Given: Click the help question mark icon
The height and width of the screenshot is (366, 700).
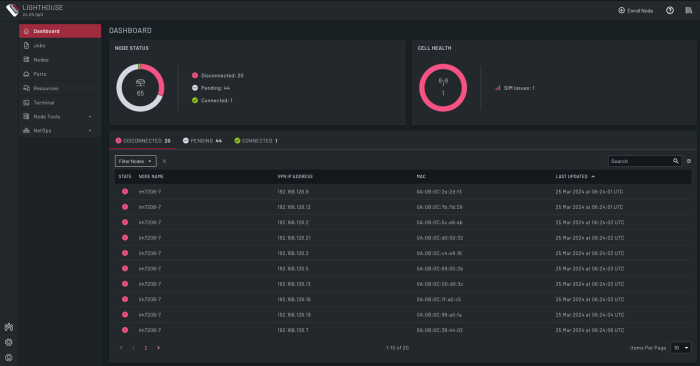Looking at the screenshot, I should click(x=670, y=10).
